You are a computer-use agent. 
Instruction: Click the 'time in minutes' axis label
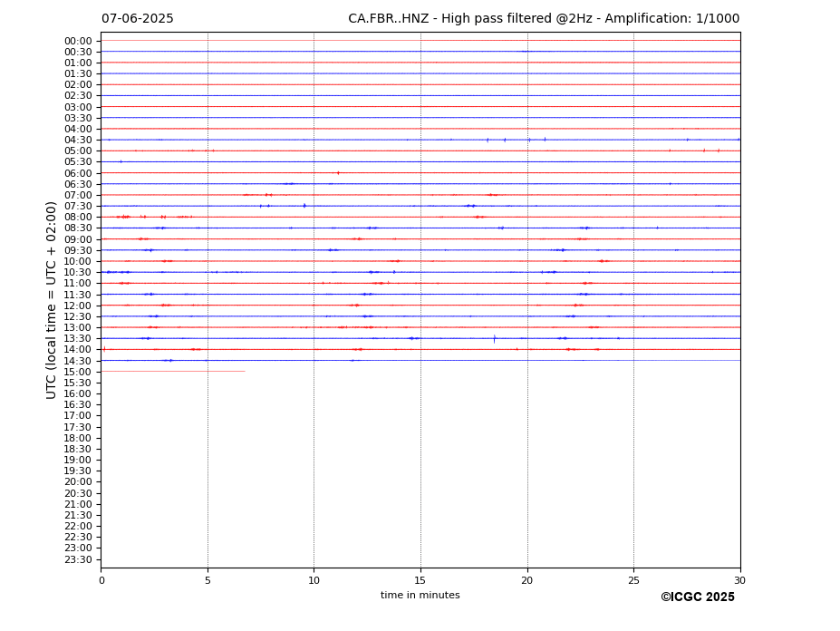point(420,595)
